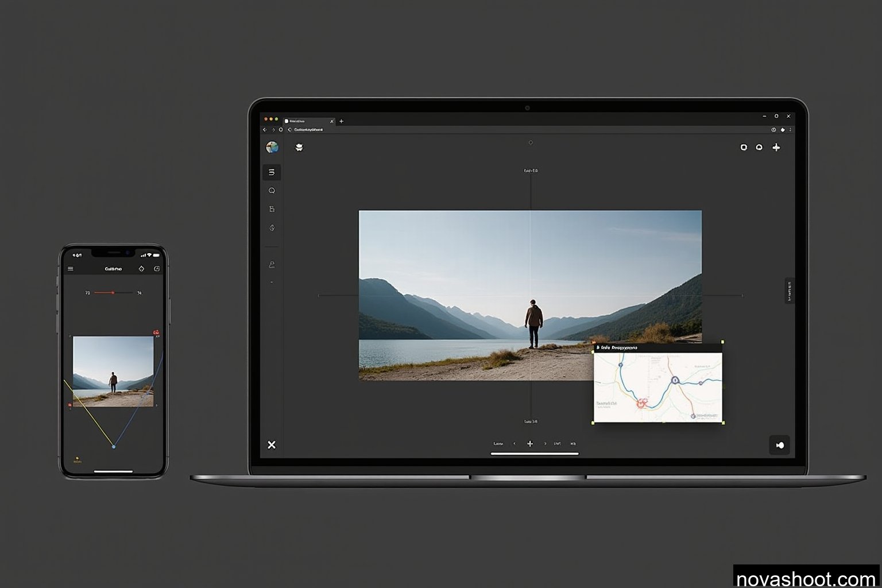The image size is (882, 588).
Task: Select the crosshair tool in the bottom toolbar
Action: [530, 443]
